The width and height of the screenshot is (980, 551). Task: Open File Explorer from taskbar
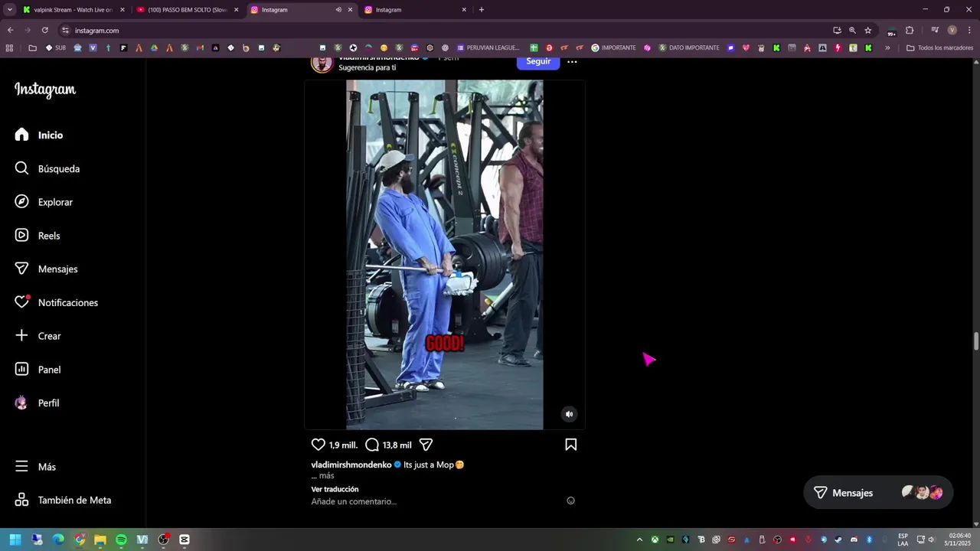(100, 540)
